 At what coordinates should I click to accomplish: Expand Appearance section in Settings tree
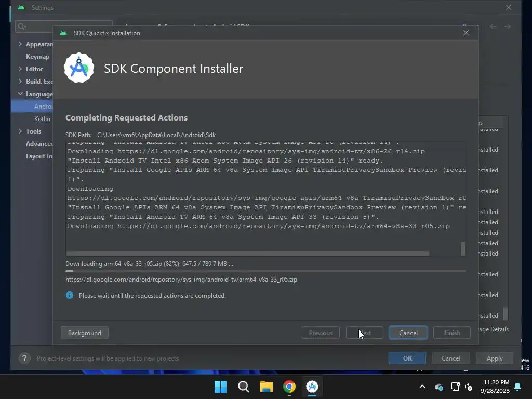[x=20, y=44]
